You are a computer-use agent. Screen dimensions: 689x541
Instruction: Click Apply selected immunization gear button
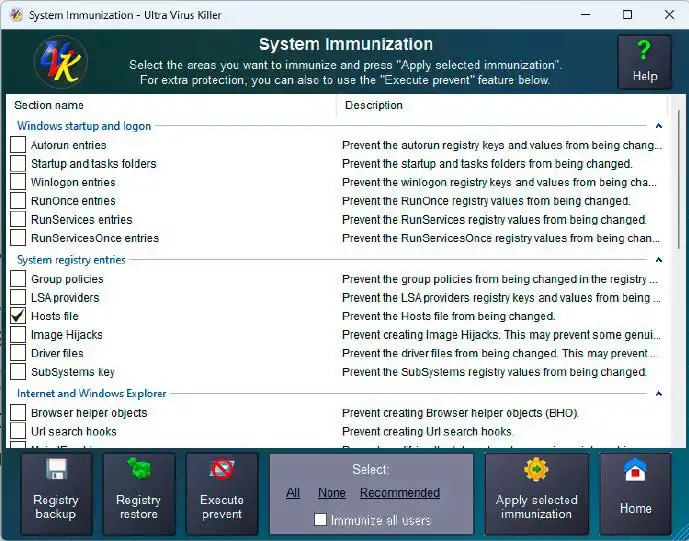click(x=536, y=494)
